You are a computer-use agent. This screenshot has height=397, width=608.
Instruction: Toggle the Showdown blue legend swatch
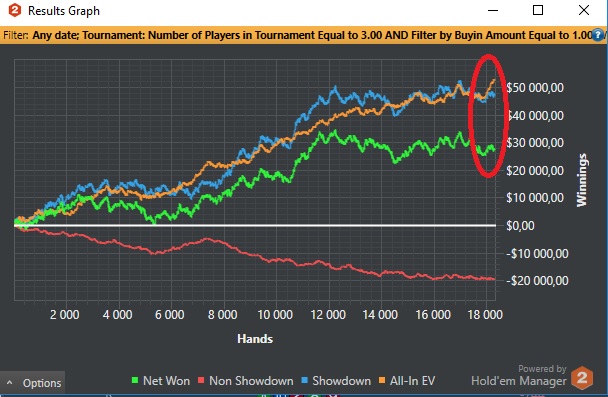(305, 380)
